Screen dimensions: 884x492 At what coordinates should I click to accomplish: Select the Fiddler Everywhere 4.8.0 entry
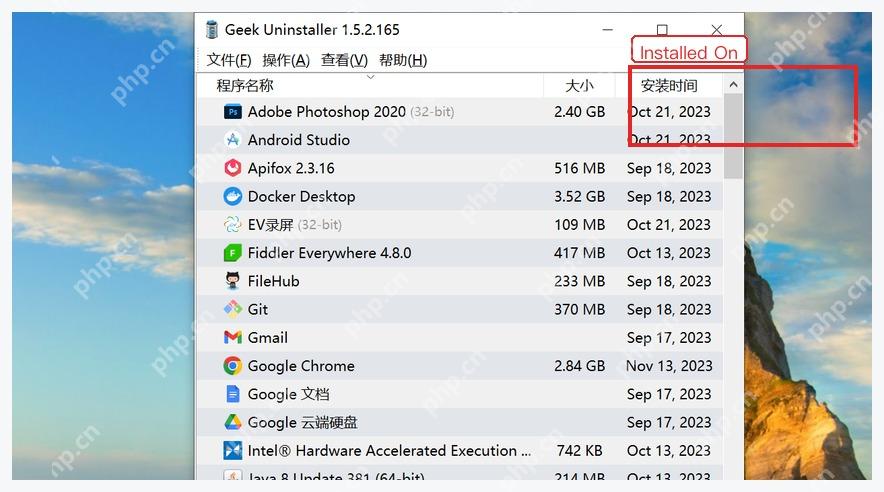[329, 252]
